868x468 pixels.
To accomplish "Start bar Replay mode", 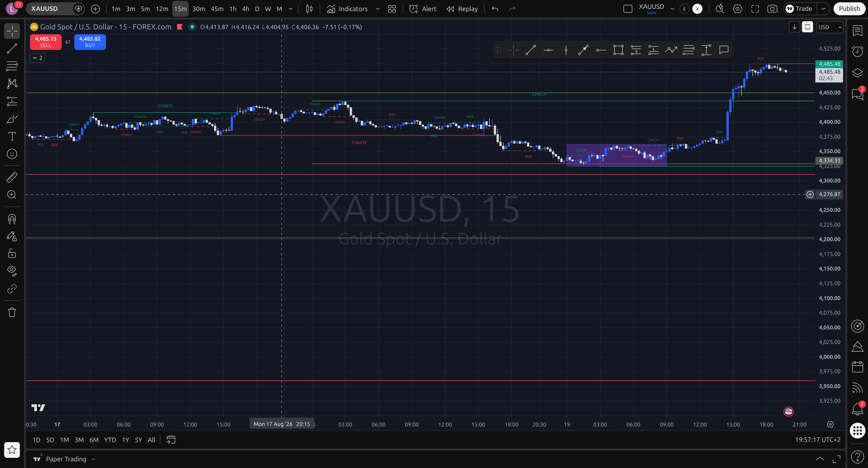I will 462,9.
